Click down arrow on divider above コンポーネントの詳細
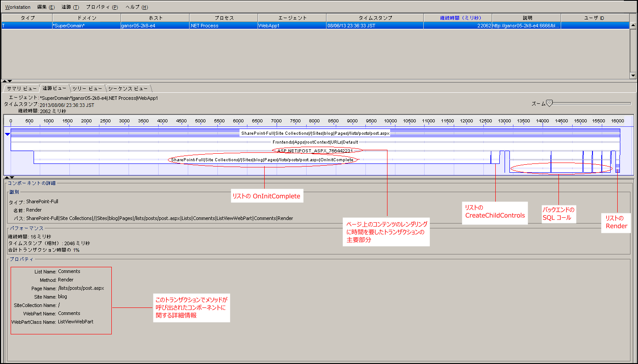The width and height of the screenshot is (638, 364). tap(11, 177)
